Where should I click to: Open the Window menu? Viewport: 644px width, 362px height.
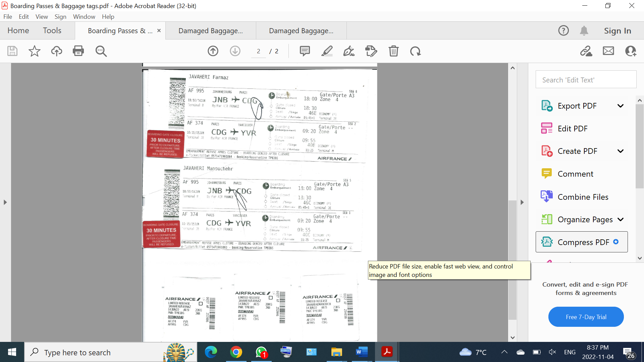pyautogui.click(x=84, y=16)
